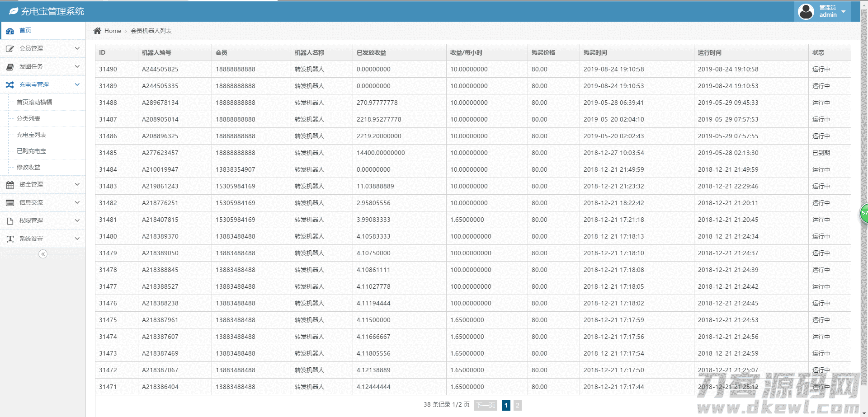Click the edit icon beside 会员管理
868x417 pixels.
point(10,49)
